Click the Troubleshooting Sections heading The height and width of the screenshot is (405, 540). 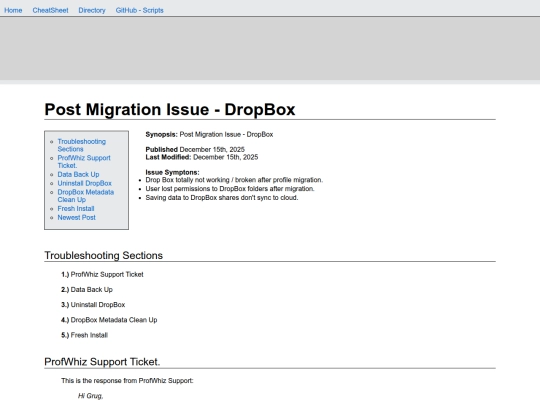(103, 256)
